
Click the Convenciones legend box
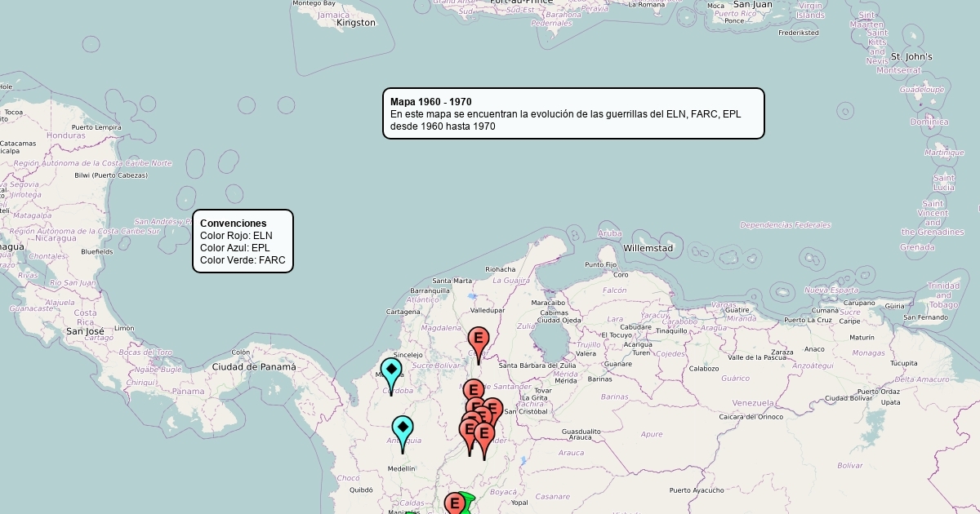pos(243,241)
